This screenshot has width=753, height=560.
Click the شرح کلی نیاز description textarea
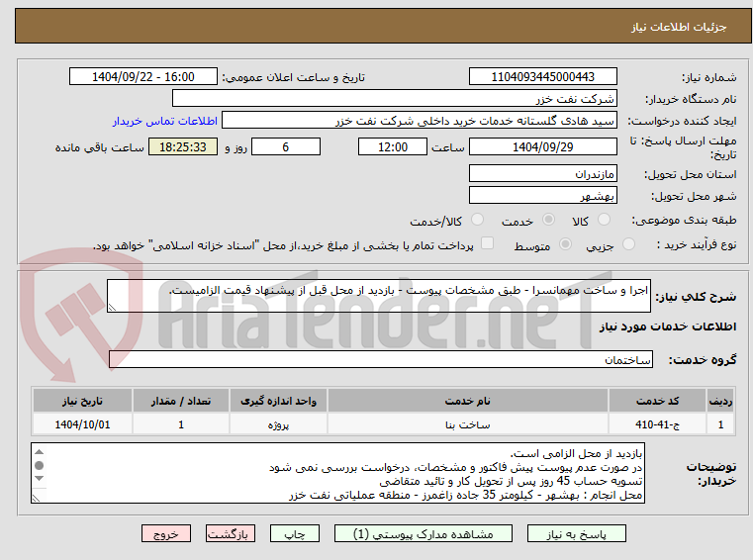[x=378, y=296]
